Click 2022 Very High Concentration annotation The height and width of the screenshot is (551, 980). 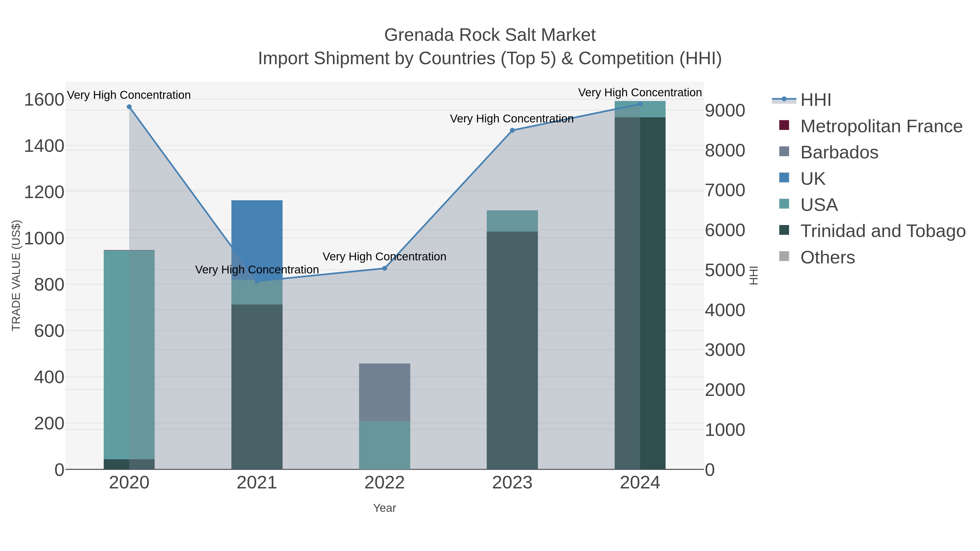tap(385, 257)
